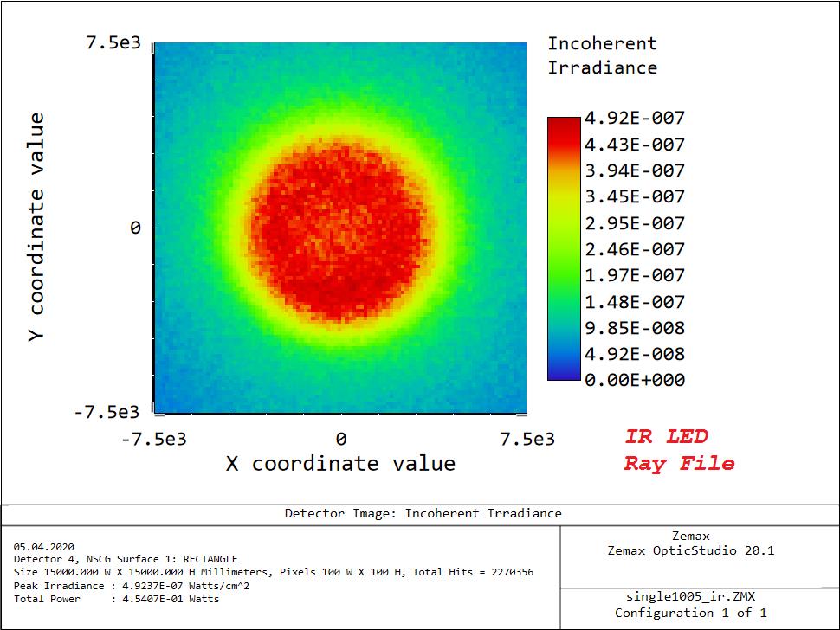Click the 9.85E-008 scale value
The image size is (840, 630).
[634, 328]
